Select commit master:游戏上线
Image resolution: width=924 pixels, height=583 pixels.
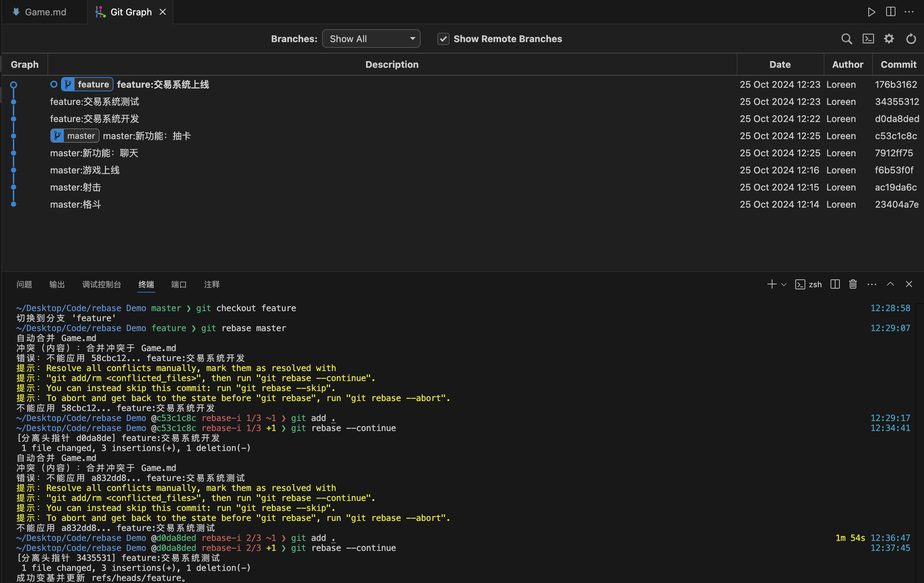[85, 170]
